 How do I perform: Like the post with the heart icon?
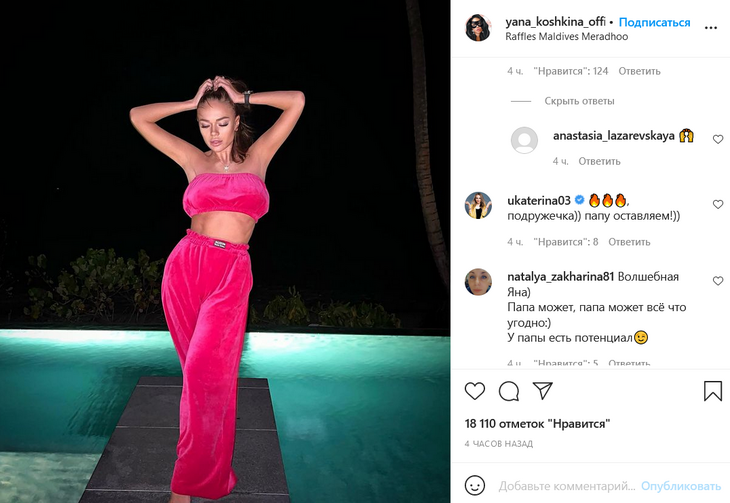click(474, 391)
